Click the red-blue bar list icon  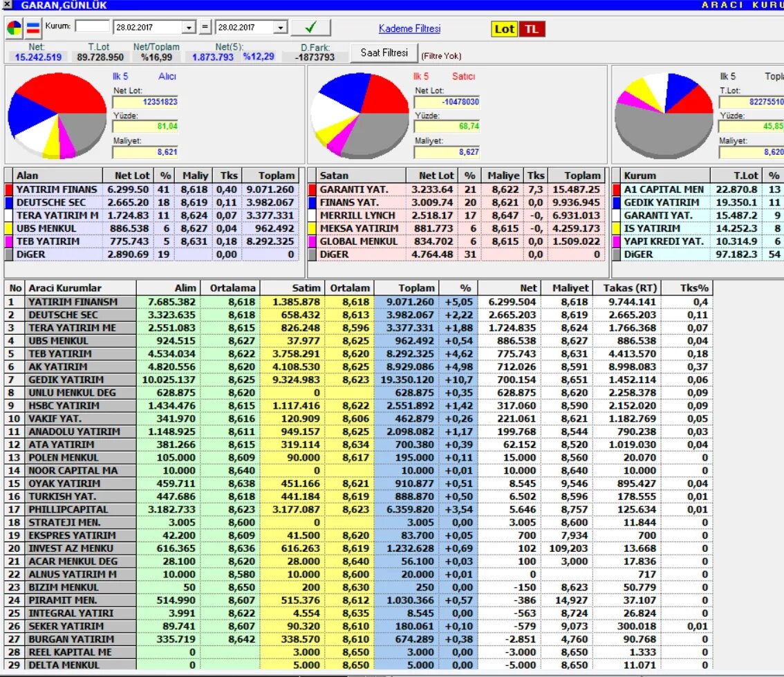(x=33, y=28)
